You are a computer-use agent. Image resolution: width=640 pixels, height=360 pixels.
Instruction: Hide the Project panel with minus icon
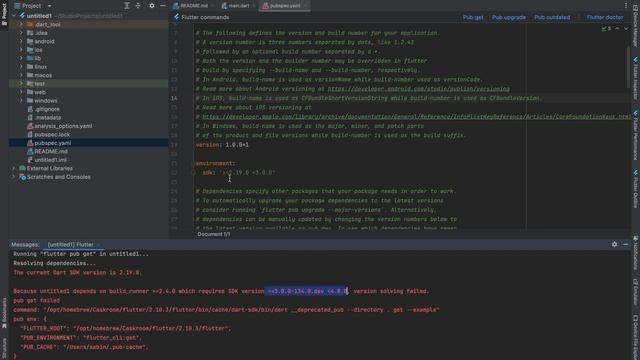(x=162, y=6)
